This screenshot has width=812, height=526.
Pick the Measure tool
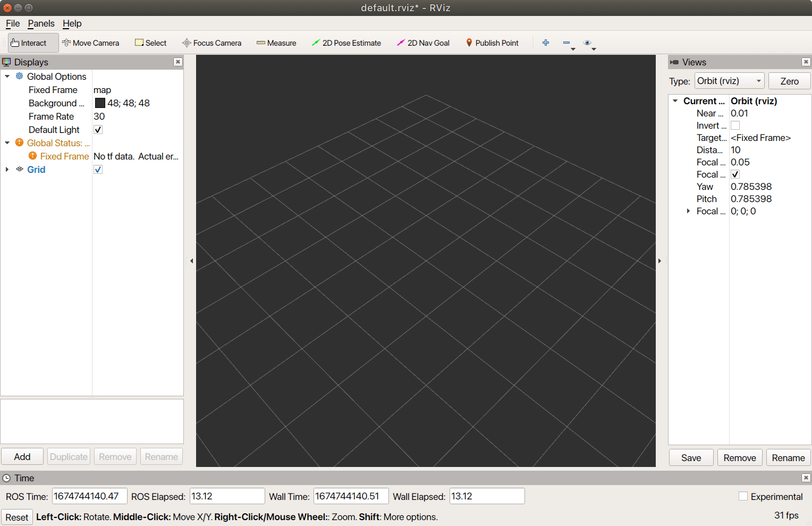[276, 43]
